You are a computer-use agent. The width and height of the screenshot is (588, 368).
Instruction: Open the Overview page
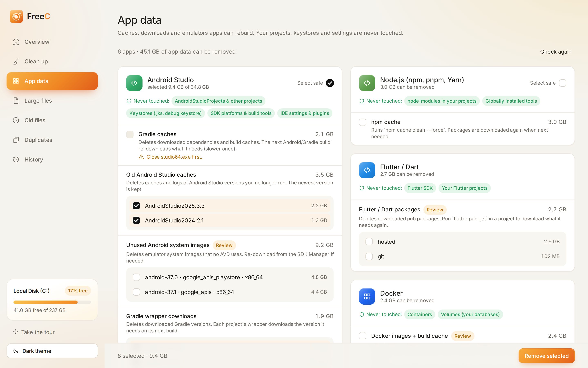click(52, 42)
